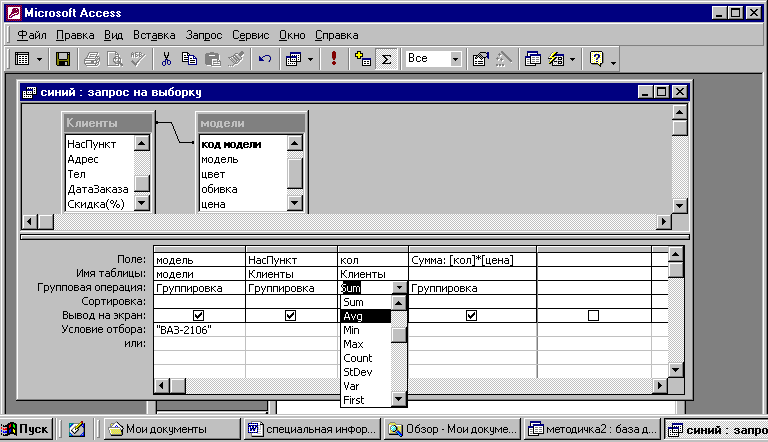Open the View button dropdown arrow

pyautogui.click(x=39, y=60)
